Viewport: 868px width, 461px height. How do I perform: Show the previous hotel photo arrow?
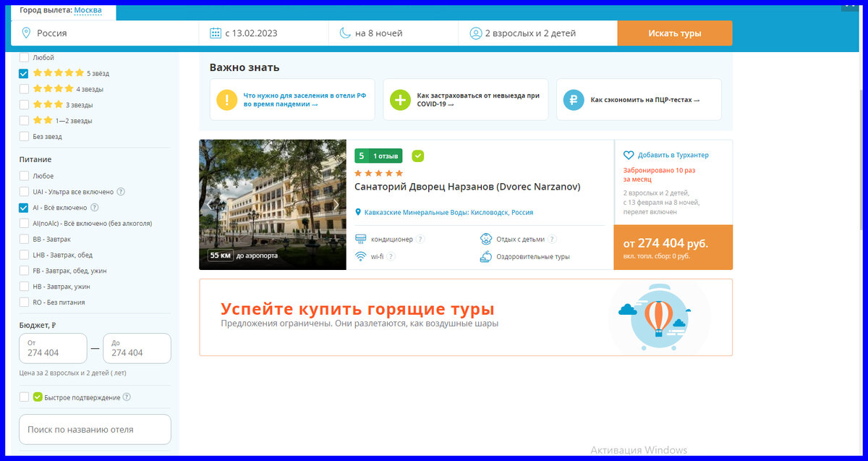pyautogui.click(x=210, y=205)
